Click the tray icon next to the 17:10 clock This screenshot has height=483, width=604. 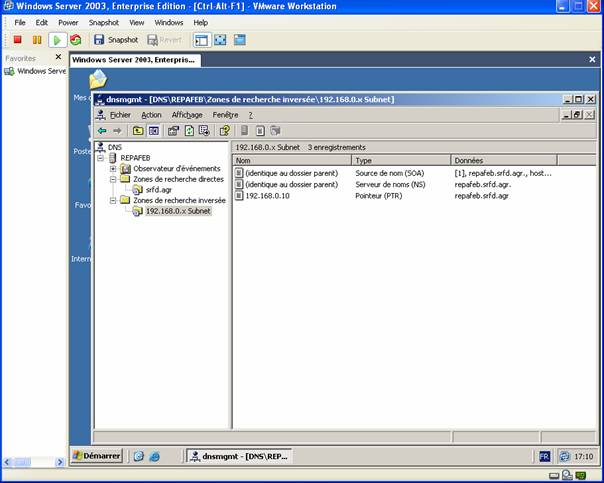coord(565,457)
